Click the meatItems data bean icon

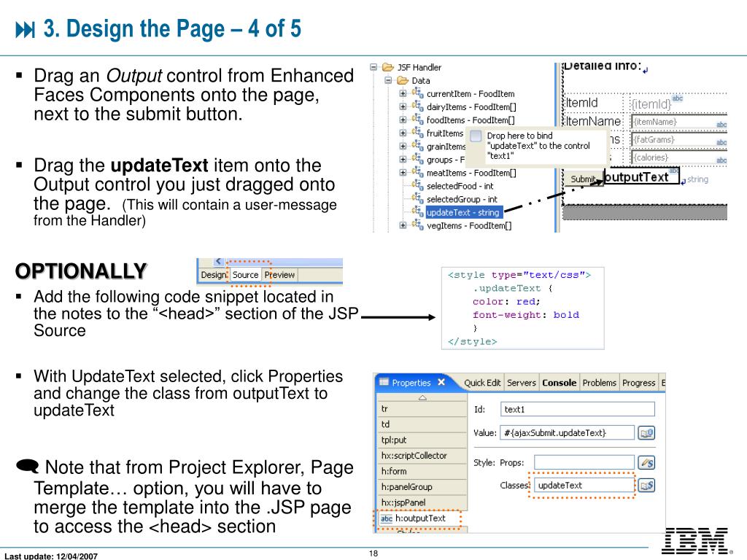tap(418, 172)
